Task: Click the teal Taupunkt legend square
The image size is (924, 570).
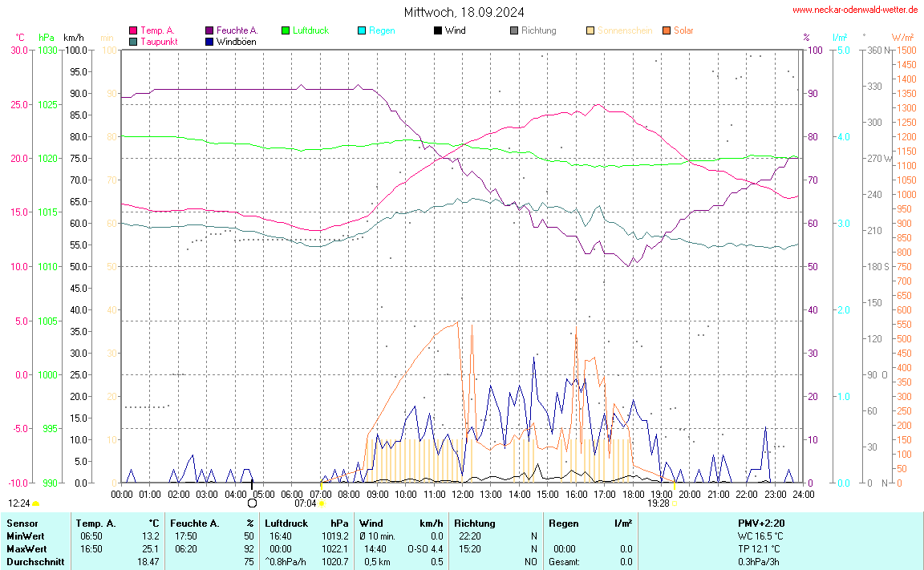Action: point(133,41)
